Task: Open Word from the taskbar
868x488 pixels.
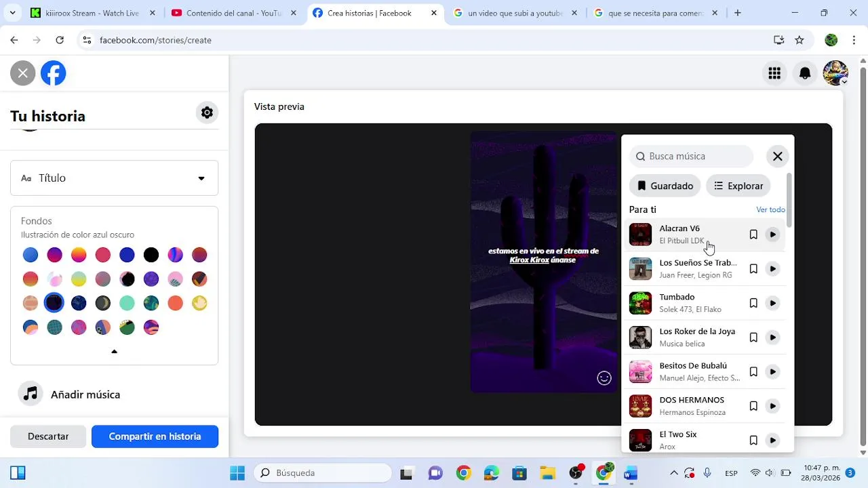Action: (631, 473)
